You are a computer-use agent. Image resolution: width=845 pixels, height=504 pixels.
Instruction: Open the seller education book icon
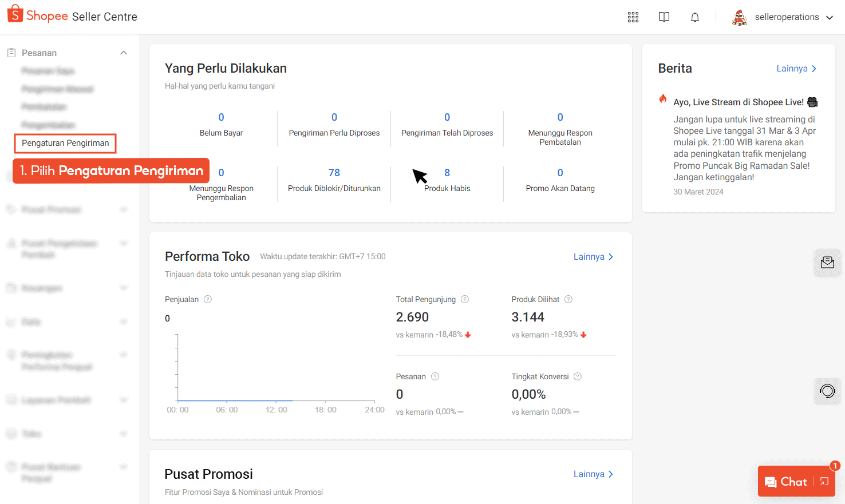click(664, 17)
